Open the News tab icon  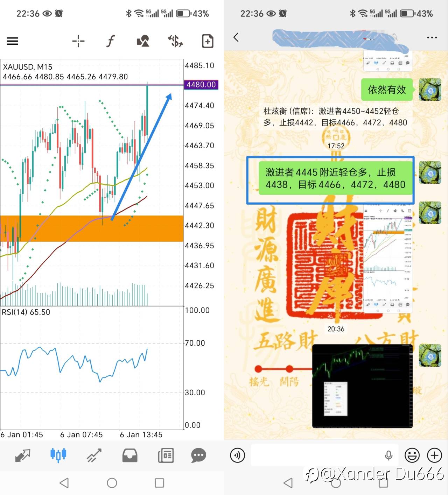pyautogui.click(x=166, y=455)
